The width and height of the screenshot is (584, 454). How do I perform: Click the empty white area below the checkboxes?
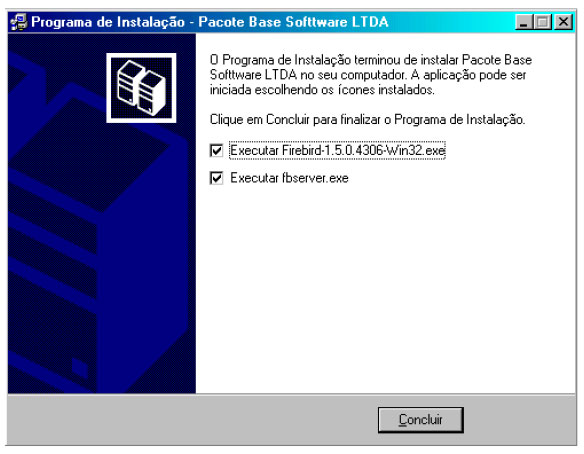click(385, 291)
